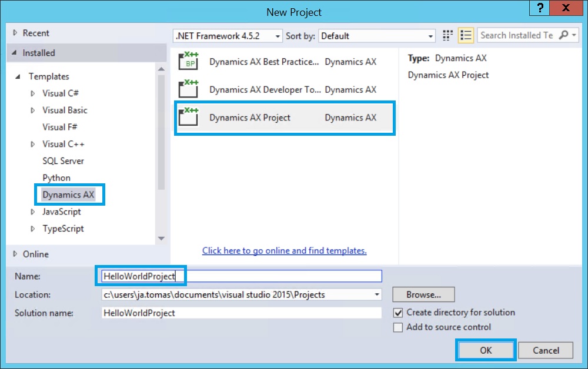Click the Cancel button
This screenshot has height=369, width=588.
click(x=546, y=350)
